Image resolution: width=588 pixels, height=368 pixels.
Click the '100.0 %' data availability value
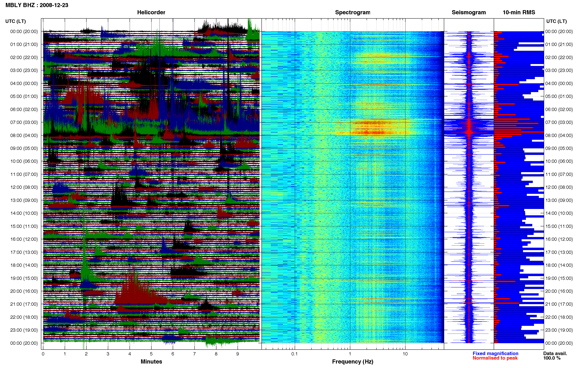(552, 358)
